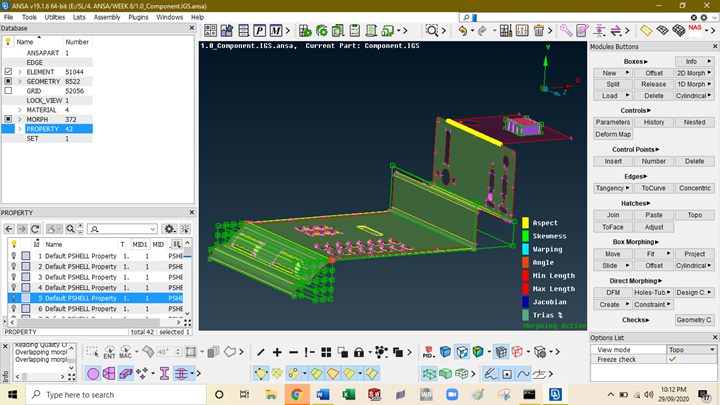The width and height of the screenshot is (720, 405).
Task: Click the green morph box wireframe icon
Action: coord(429,374)
